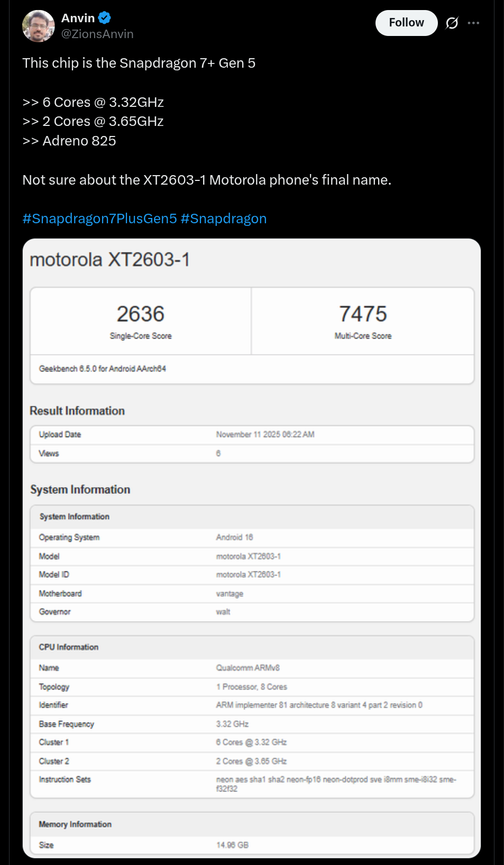504x865 pixels.
Task: Click the 7475 multi-core score
Action: point(363,314)
